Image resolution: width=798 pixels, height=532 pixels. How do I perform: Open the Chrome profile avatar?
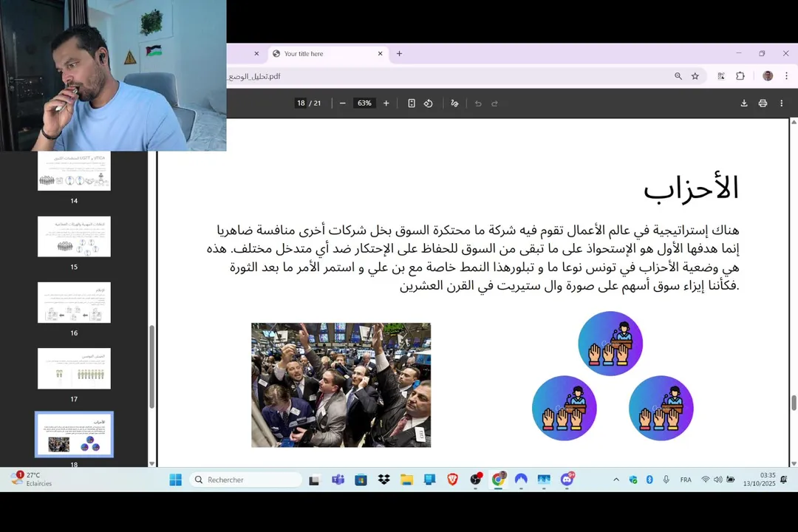[x=768, y=76]
